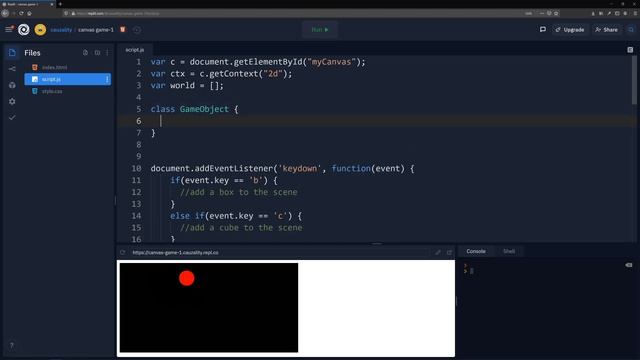Click the canvas game-1 project name
The height and width of the screenshot is (360, 640).
click(x=96, y=30)
